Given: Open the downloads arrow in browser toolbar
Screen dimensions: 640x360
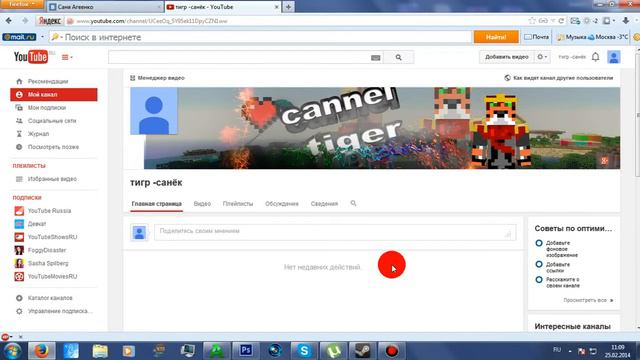Looking at the screenshot, I should pyautogui.click(x=626, y=21).
